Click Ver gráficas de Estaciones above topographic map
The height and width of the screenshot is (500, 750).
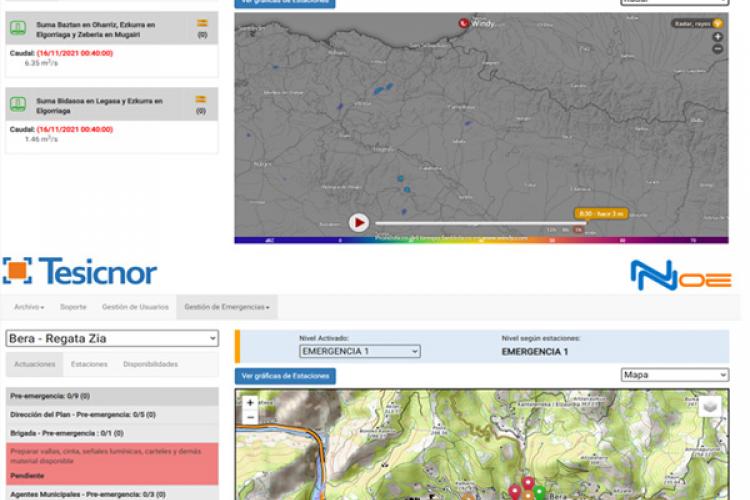285,376
